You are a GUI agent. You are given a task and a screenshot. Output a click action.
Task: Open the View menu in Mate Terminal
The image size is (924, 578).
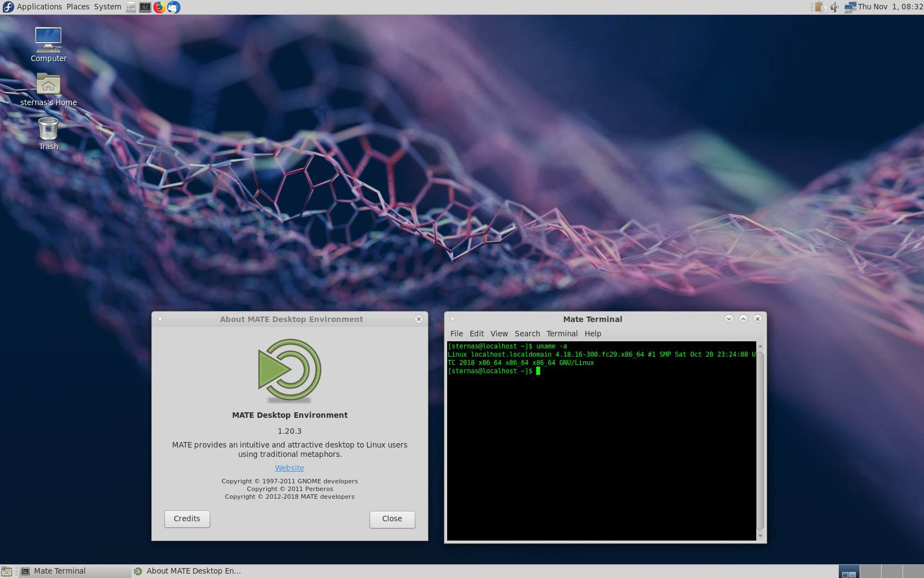coord(499,334)
